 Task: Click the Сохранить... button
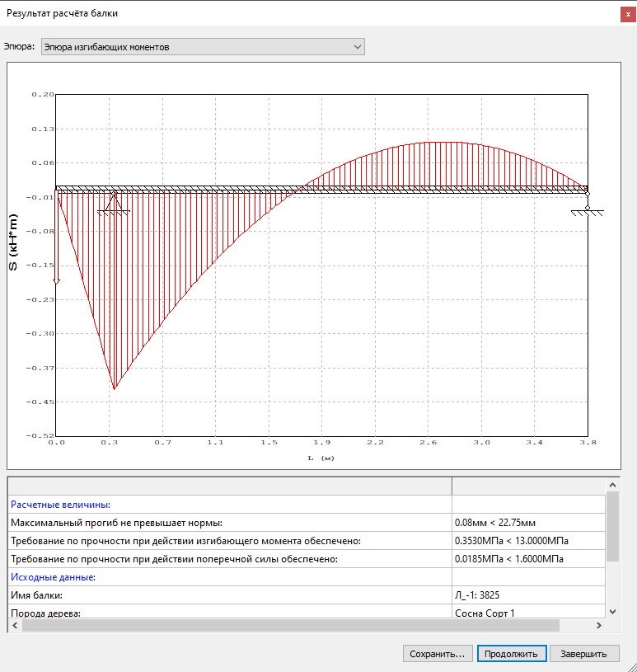click(x=438, y=654)
